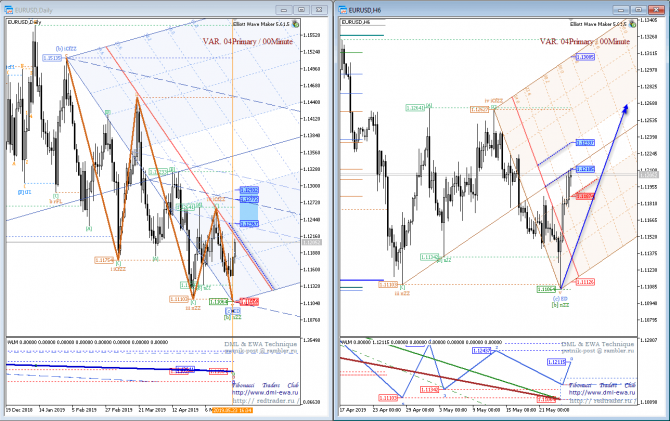This screenshot has width=670, height=421.
Task: Click the '(c) :ED' wave label in H6 chart
Action: coord(560,299)
